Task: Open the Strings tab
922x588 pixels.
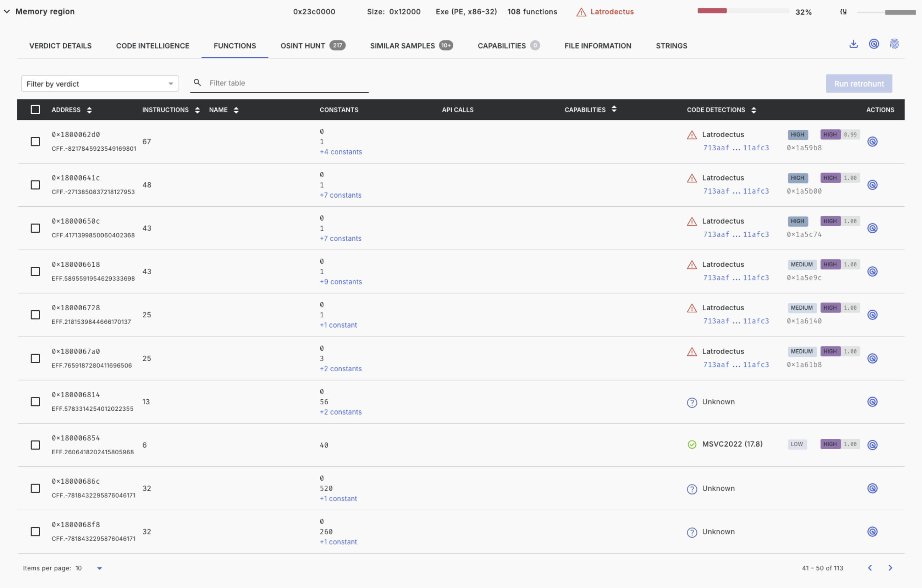Action: (x=671, y=46)
